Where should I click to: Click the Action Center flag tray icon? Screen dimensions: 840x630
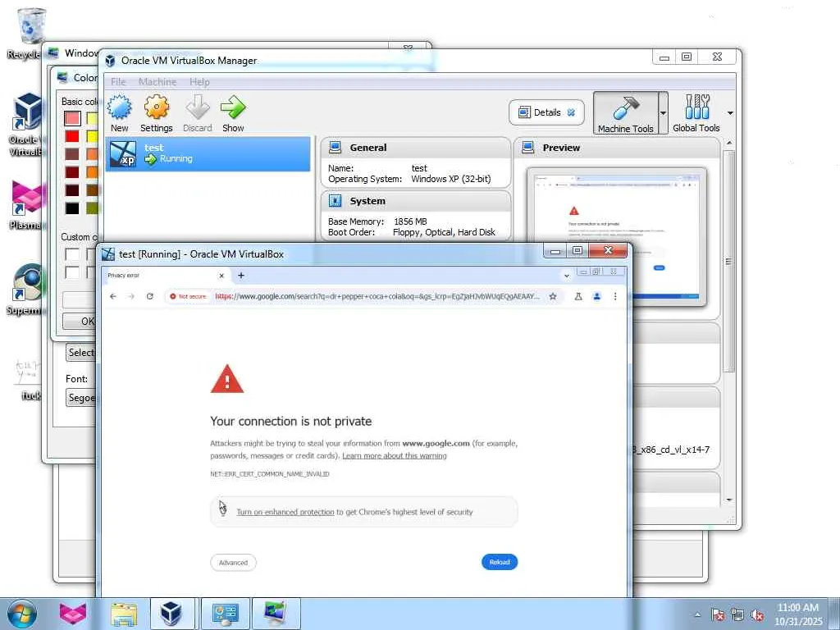point(718,615)
